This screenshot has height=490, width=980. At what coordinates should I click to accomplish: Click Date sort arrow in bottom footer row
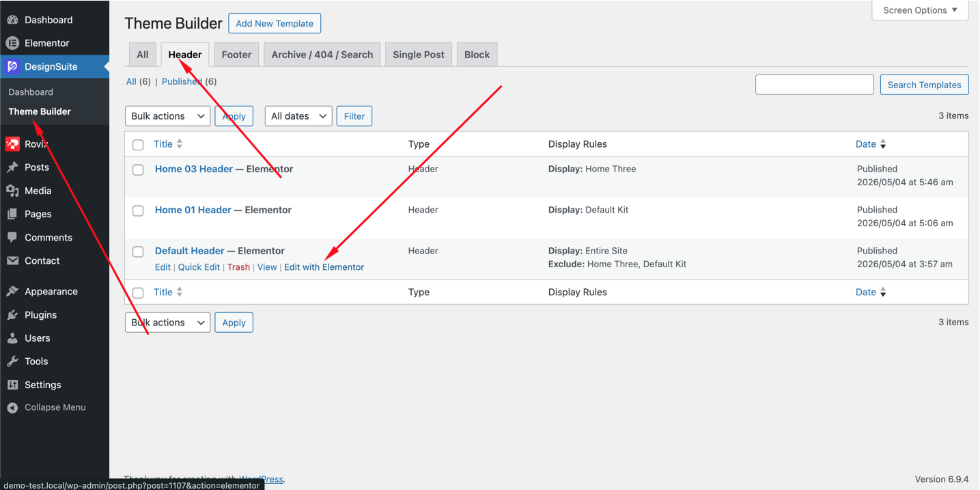tap(883, 292)
